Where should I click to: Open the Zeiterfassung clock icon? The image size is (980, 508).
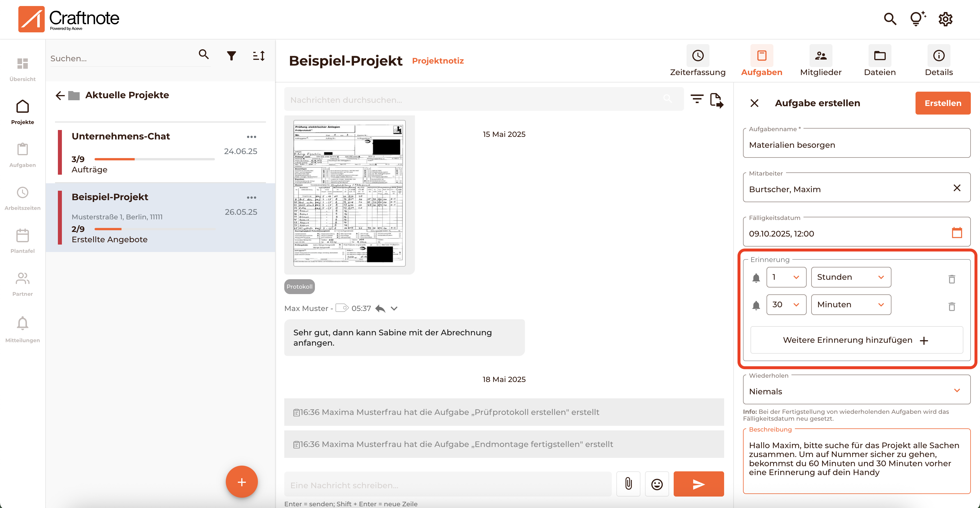[697, 56]
